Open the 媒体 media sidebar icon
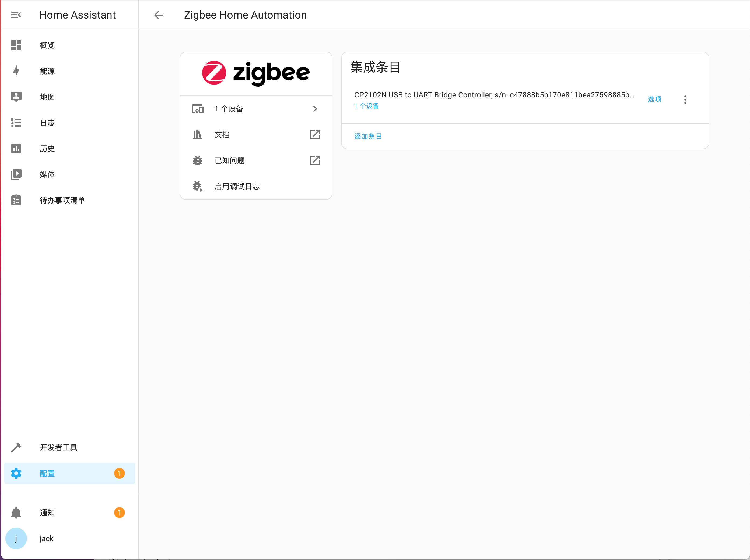Image resolution: width=750 pixels, height=560 pixels. 16,174
